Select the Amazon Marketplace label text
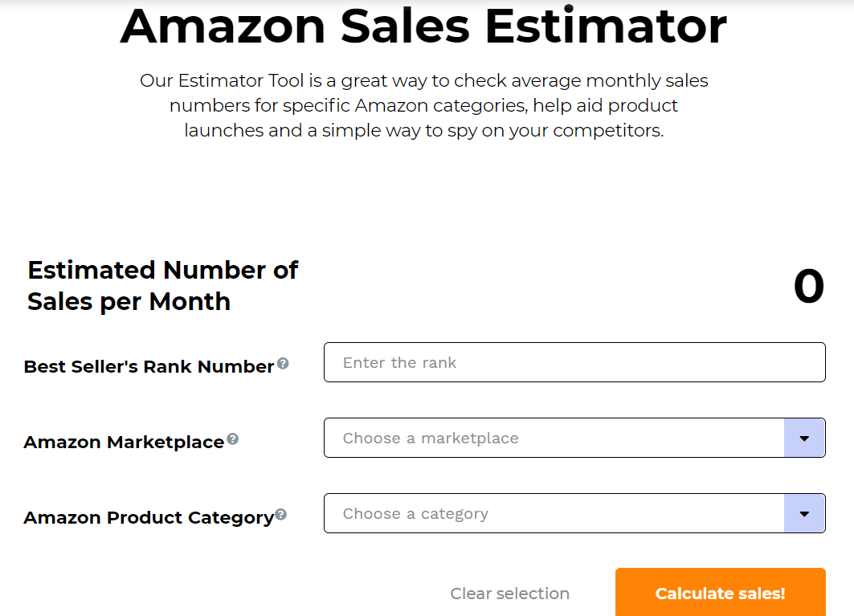The image size is (854, 616). (124, 442)
